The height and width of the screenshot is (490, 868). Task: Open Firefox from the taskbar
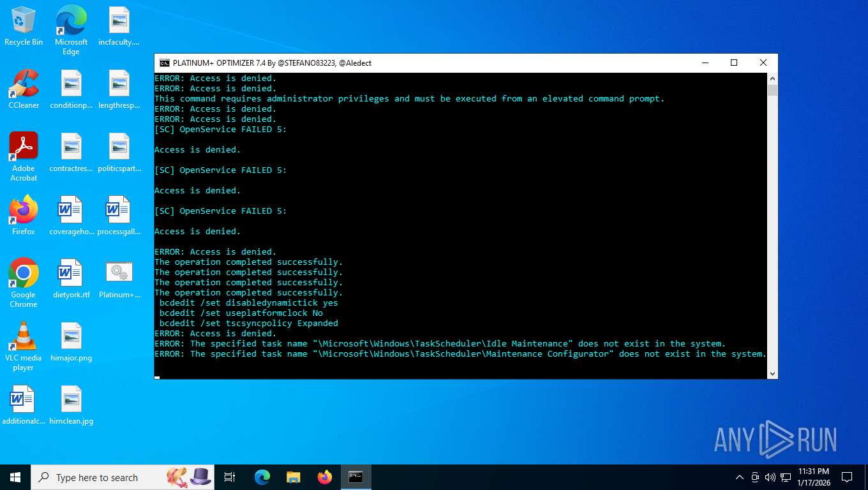click(325, 477)
